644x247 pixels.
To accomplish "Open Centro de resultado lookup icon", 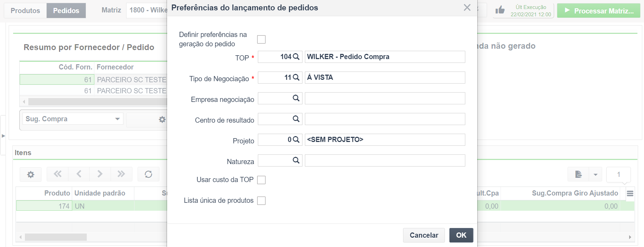I will coord(296,119).
